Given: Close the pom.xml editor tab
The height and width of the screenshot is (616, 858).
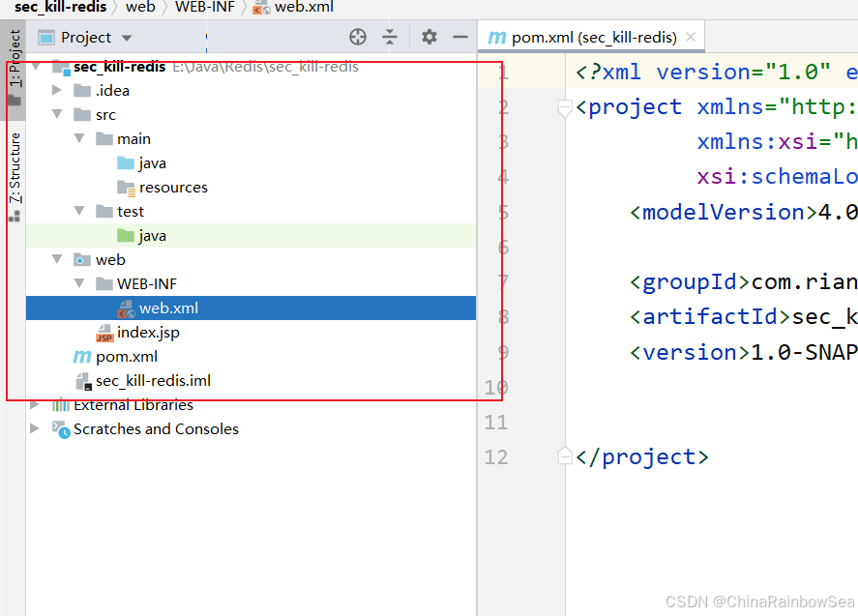Looking at the screenshot, I should (691, 38).
